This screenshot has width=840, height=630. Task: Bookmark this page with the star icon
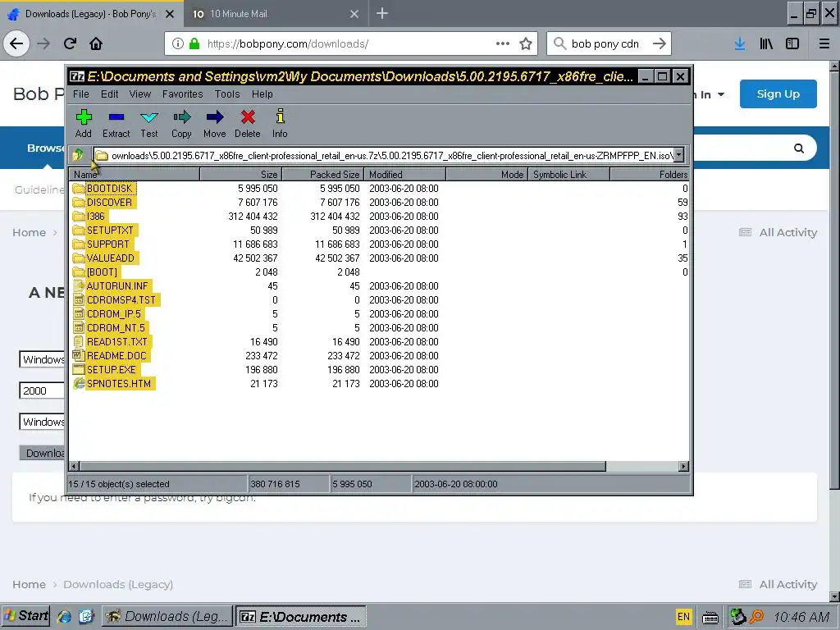point(526,44)
